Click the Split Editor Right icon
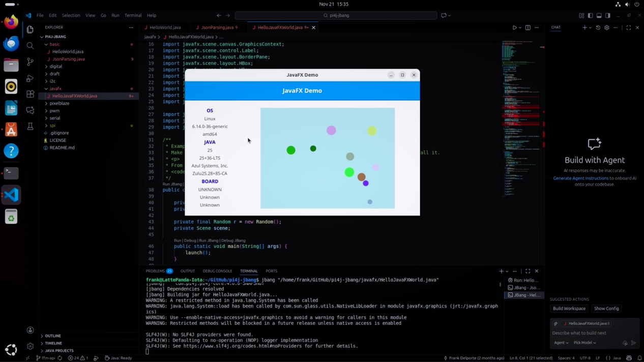 528,27
